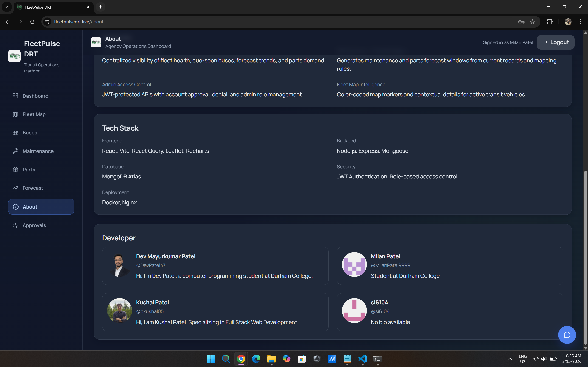Screen dimensions: 588x367
Task: Click the Parts box icon
Action: click(16, 170)
